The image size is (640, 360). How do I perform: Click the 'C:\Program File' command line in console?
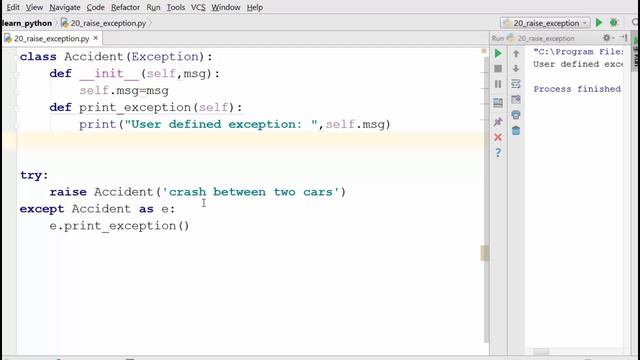click(578, 52)
